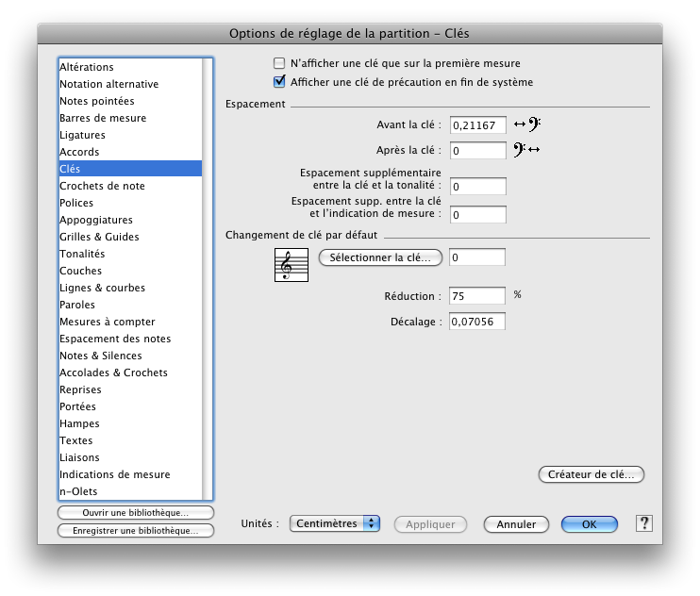Select Lignes & courbes in list

[x=130, y=288]
